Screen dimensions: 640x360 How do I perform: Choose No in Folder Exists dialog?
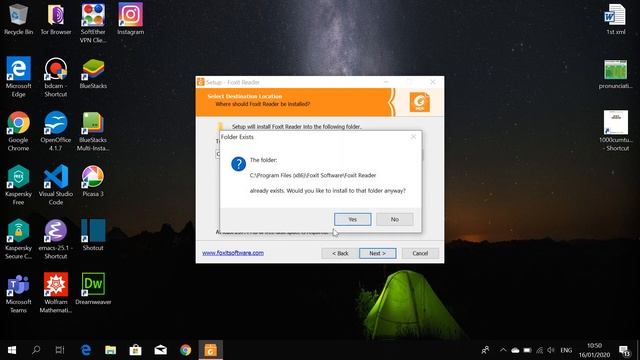click(x=395, y=219)
